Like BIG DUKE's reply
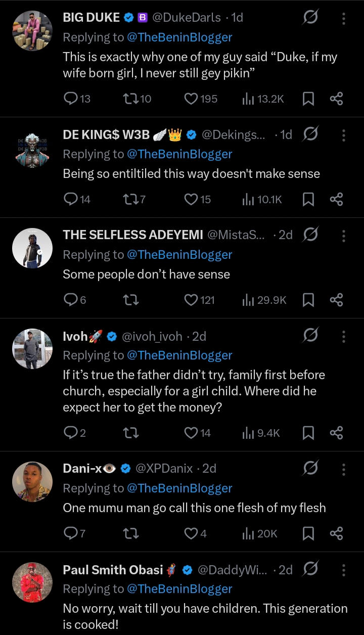Viewport: 364px width, 635px height. 191,99
